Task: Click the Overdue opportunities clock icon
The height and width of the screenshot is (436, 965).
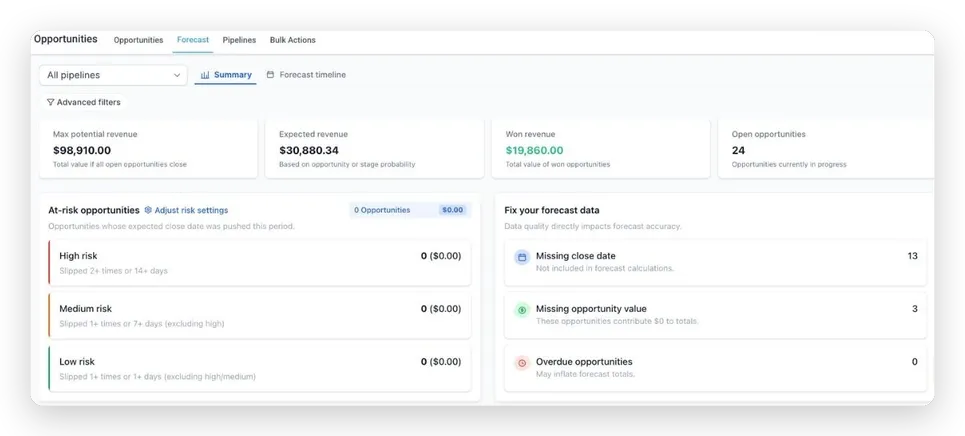Action: pos(522,363)
